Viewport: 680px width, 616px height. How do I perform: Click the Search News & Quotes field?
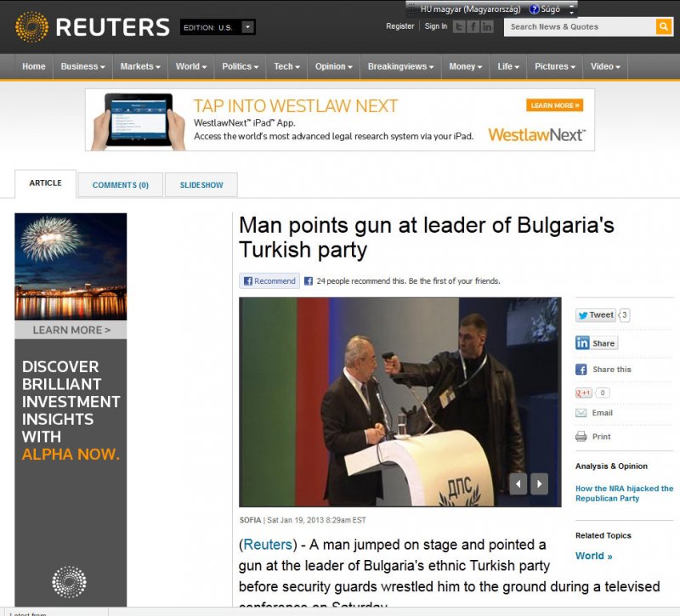pyautogui.click(x=580, y=27)
